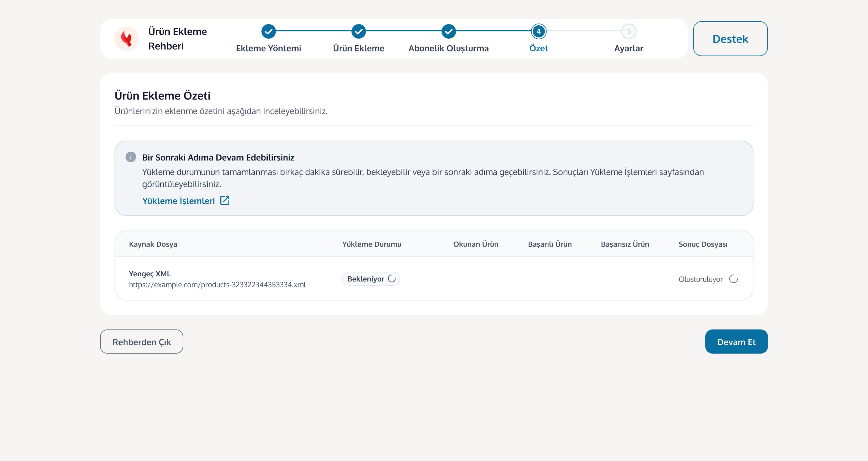Select the Ürün Ekleme step label

click(x=359, y=48)
